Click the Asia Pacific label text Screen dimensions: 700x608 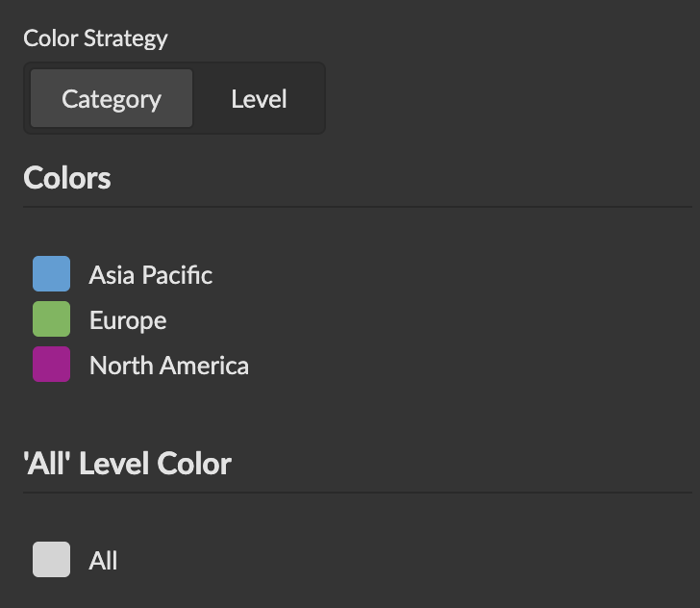(x=150, y=275)
